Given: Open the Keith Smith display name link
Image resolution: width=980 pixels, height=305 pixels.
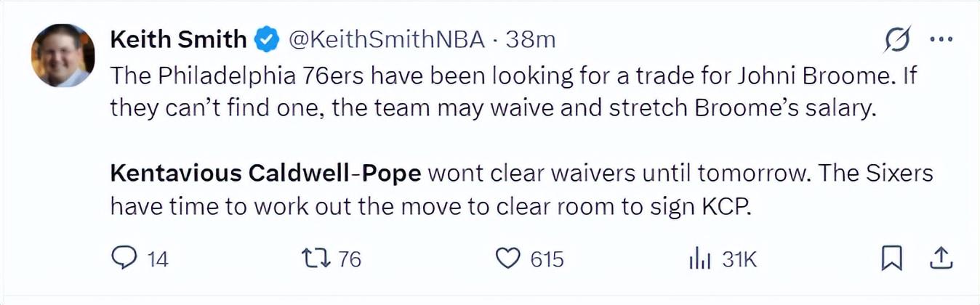Looking at the screenshot, I should point(178,40).
